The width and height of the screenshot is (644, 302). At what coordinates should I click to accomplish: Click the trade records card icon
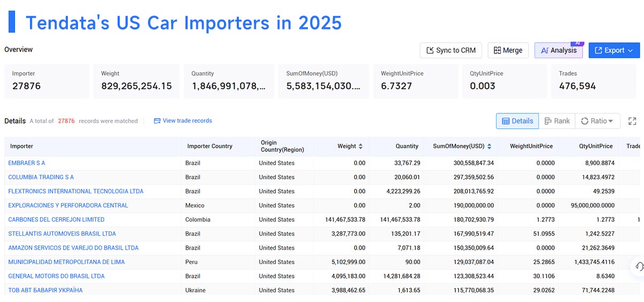point(157,121)
